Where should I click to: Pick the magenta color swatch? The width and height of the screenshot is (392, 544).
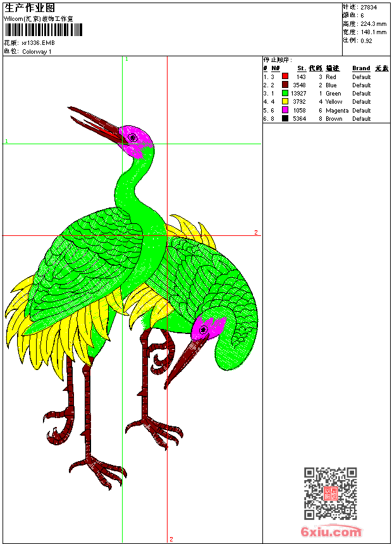click(x=285, y=110)
